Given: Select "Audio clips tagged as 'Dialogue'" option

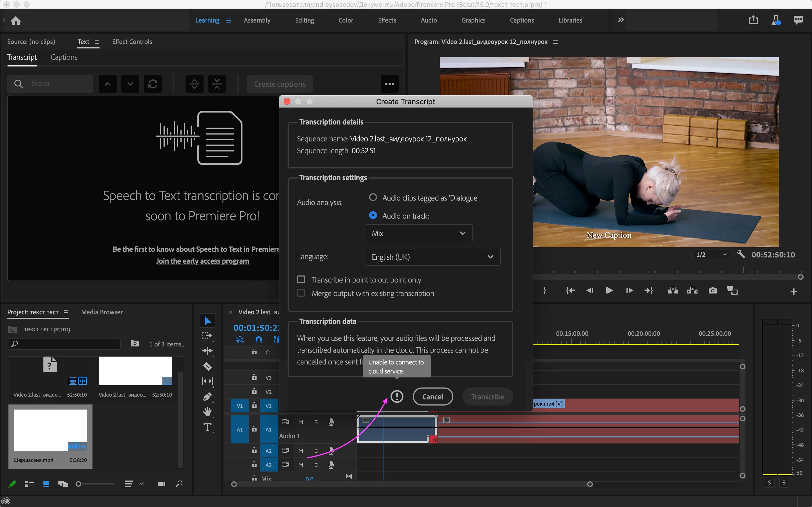Looking at the screenshot, I should point(373,197).
